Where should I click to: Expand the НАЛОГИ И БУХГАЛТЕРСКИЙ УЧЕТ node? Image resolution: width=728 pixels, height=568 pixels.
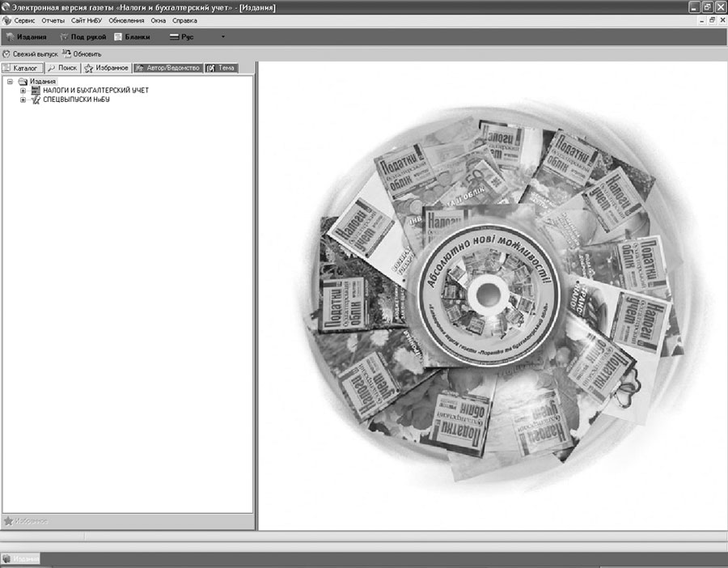(x=23, y=91)
